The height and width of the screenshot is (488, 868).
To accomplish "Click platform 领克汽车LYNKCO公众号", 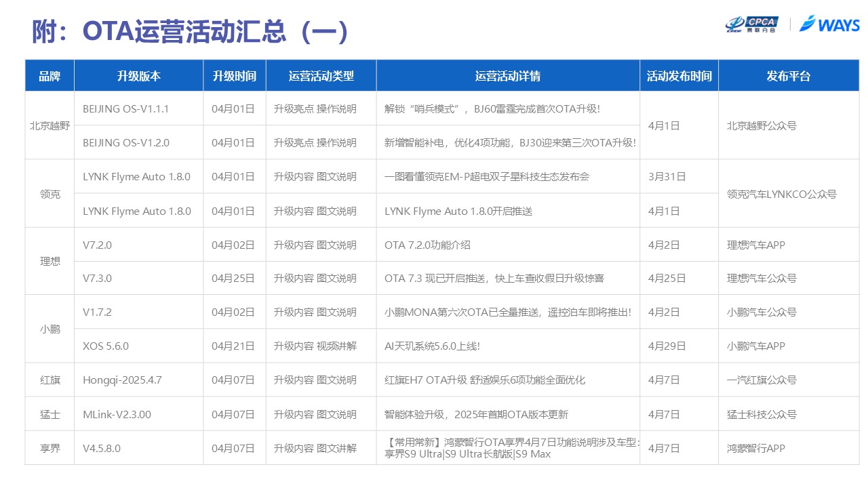I will pos(782,194).
